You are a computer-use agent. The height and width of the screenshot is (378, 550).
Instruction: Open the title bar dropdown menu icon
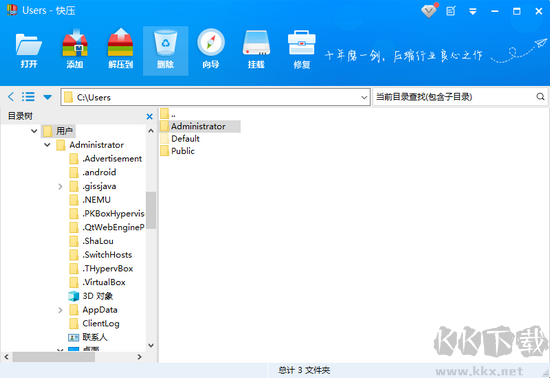point(473,12)
